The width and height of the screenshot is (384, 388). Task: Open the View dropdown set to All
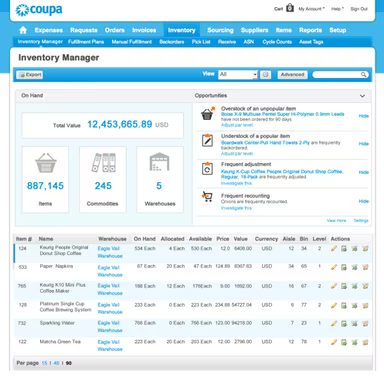(238, 75)
